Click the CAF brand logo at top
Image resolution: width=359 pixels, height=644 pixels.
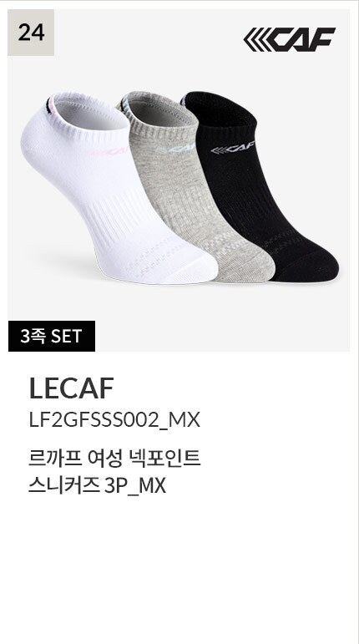pyautogui.click(x=289, y=39)
